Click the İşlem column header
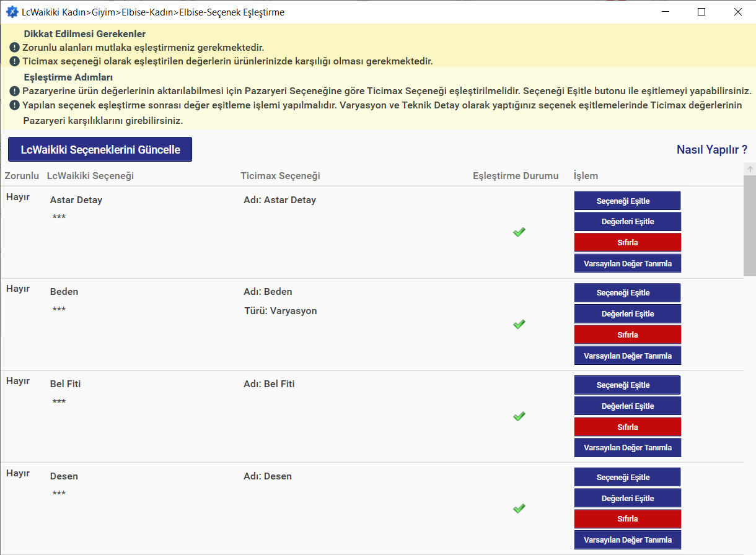This screenshot has width=756, height=555. pyautogui.click(x=586, y=176)
